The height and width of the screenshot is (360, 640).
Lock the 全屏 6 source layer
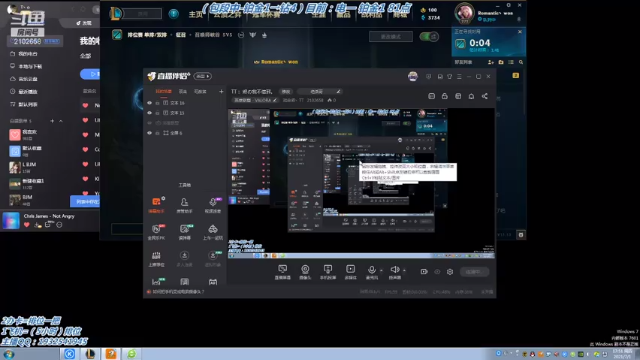pos(158,133)
